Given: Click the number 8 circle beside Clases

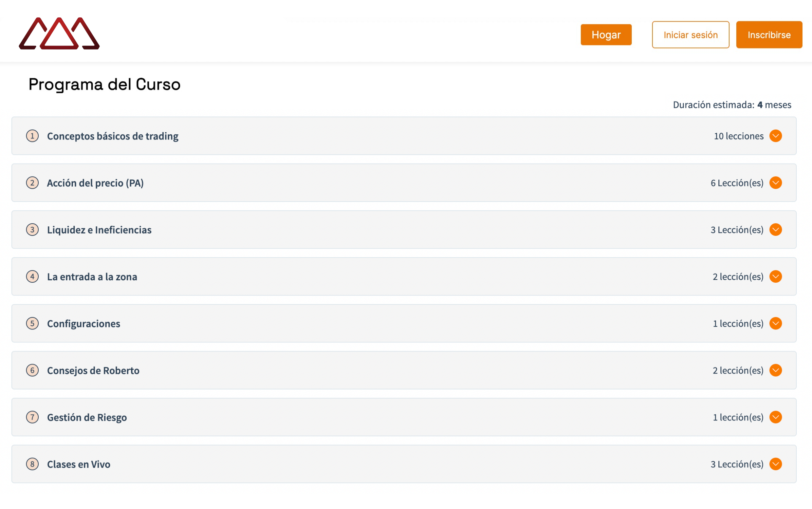Looking at the screenshot, I should pos(32,464).
